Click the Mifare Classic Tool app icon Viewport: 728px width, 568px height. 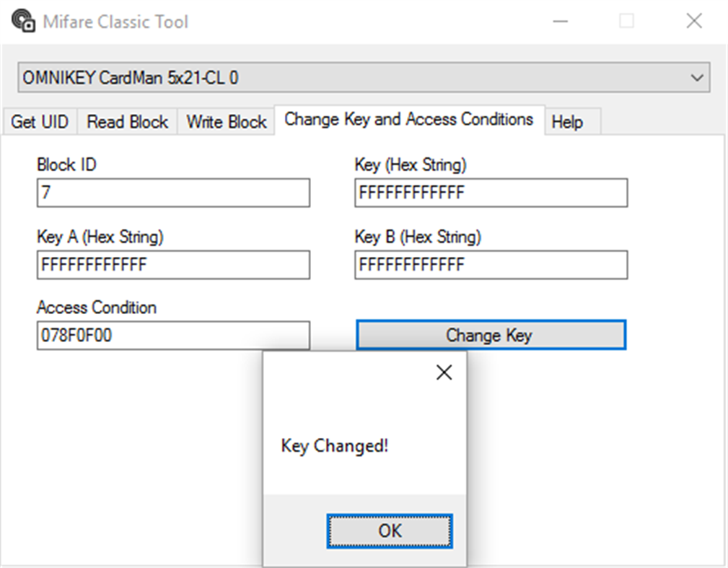[x=23, y=21]
